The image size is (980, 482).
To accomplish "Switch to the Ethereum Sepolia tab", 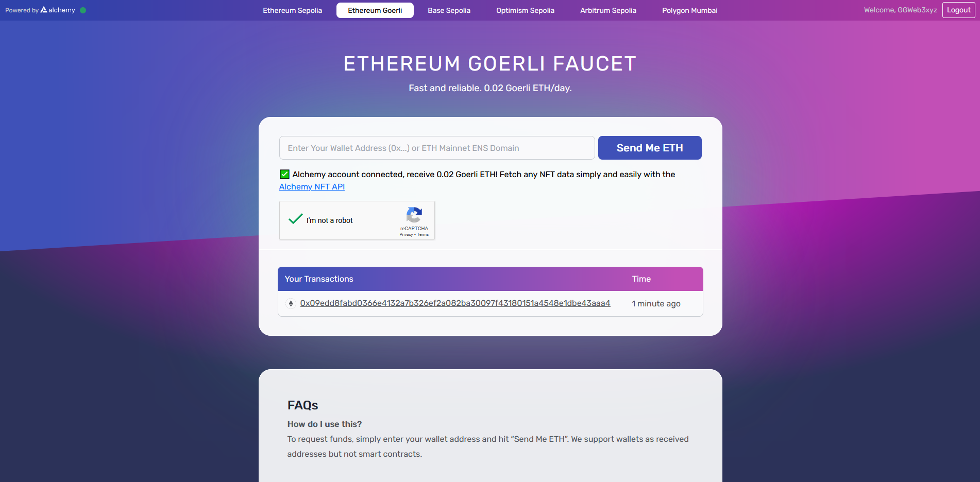I will pyautogui.click(x=292, y=10).
